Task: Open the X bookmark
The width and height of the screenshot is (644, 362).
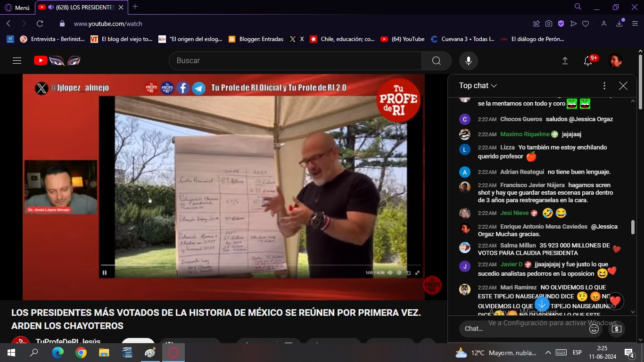Action: click(297, 39)
